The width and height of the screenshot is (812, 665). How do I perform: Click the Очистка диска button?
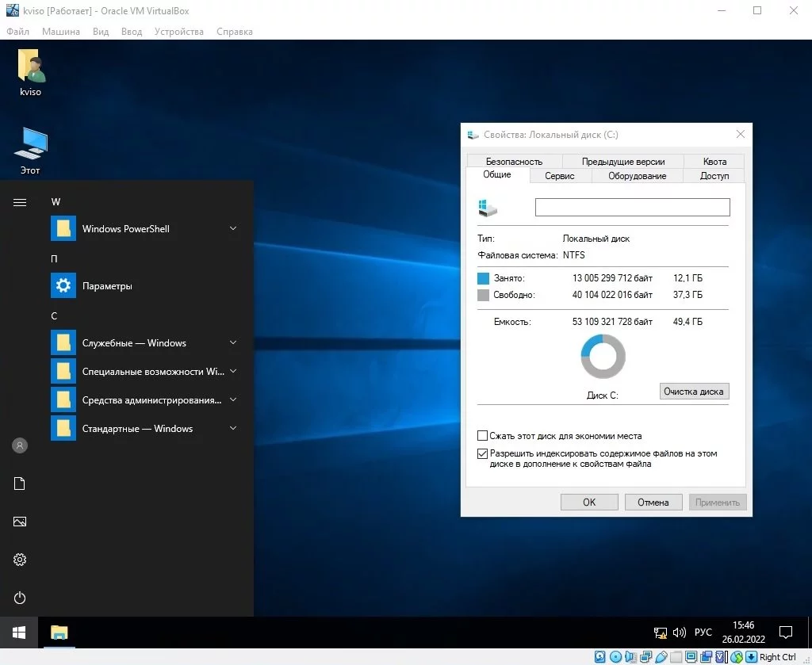tap(693, 392)
